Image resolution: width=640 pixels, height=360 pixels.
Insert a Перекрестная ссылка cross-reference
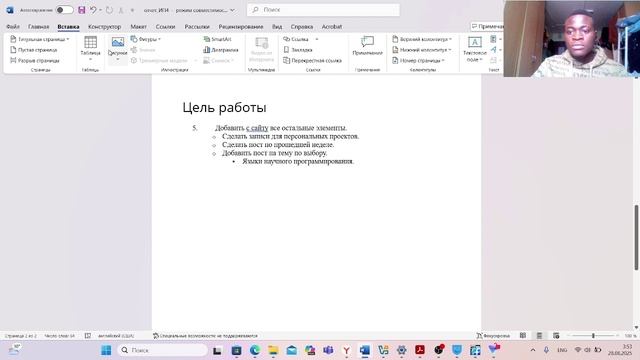[x=313, y=60]
